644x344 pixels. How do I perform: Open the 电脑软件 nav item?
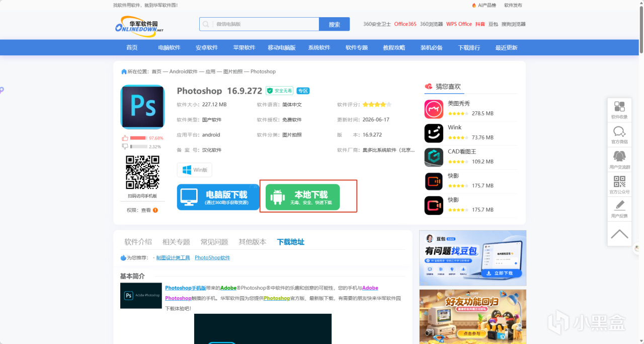click(169, 47)
